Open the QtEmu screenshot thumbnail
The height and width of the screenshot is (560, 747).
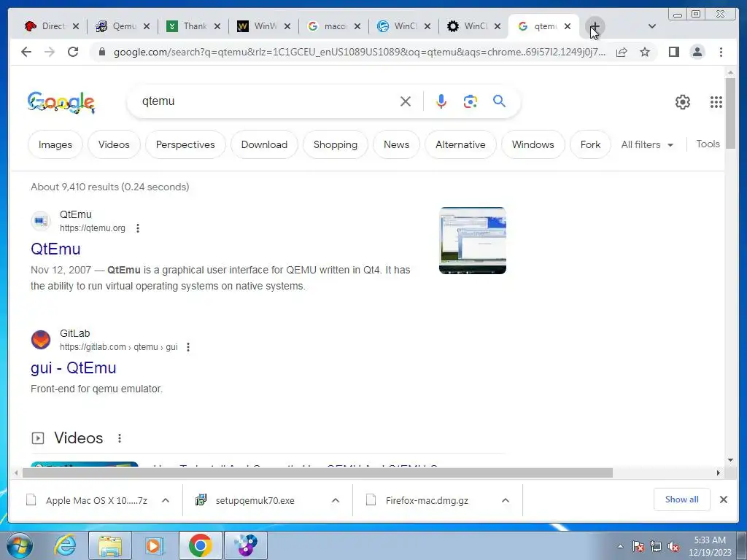(x=473, y=241)
